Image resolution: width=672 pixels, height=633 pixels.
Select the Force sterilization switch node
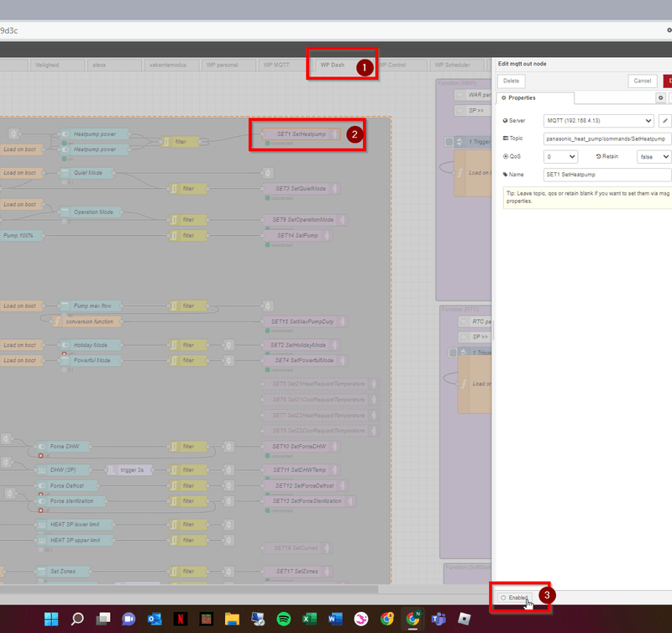[x=71, y=501]
